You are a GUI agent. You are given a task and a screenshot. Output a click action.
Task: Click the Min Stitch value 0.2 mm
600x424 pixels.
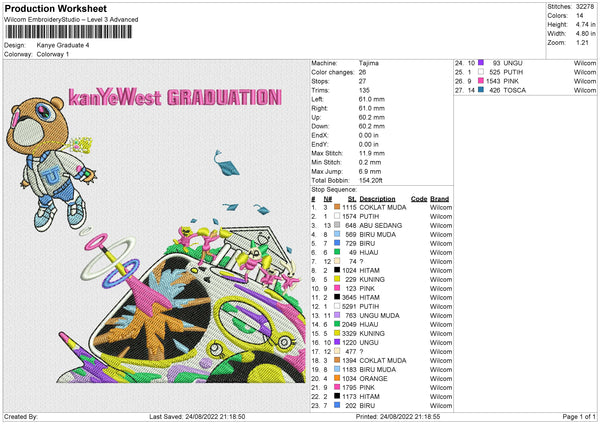point(370,162)
